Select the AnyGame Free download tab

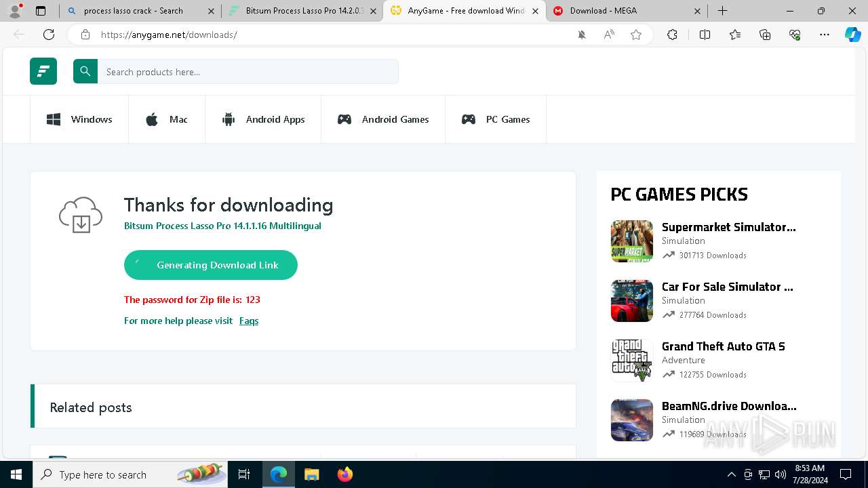click(x=465, y=11)
